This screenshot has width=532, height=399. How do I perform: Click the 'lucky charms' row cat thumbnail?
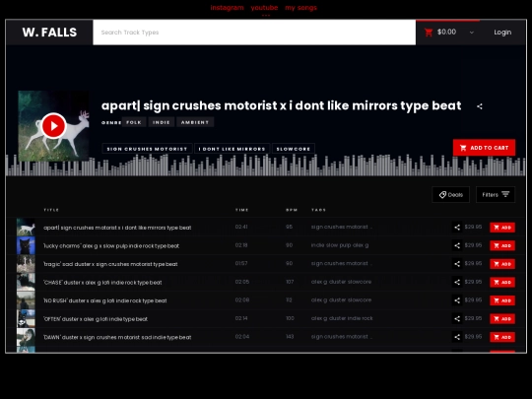(x=26, y=245)
